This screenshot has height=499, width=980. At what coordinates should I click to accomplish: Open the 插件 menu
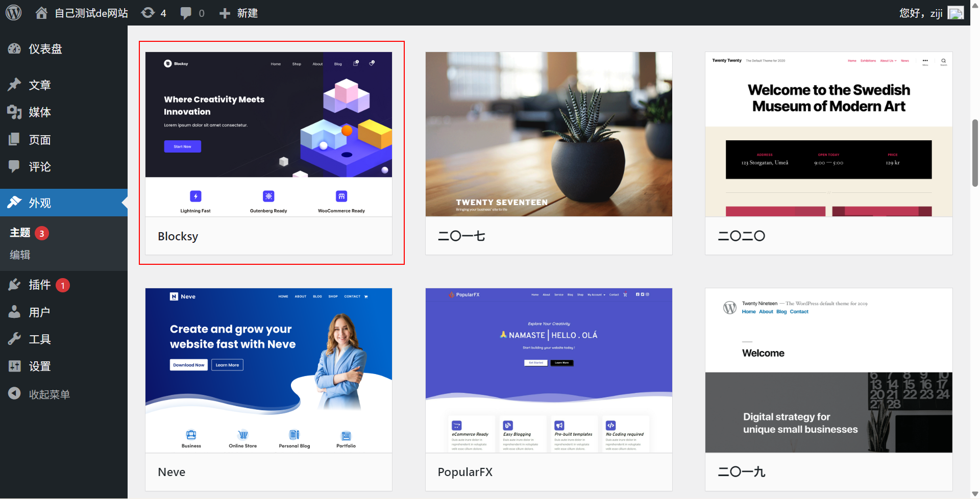pyautogui.click(x=64, y=285)
